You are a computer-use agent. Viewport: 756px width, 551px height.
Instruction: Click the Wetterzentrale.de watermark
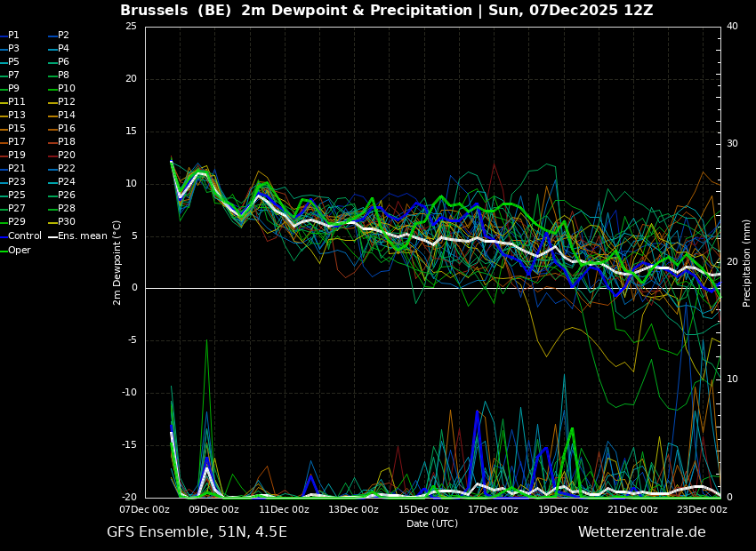[642, 532]
